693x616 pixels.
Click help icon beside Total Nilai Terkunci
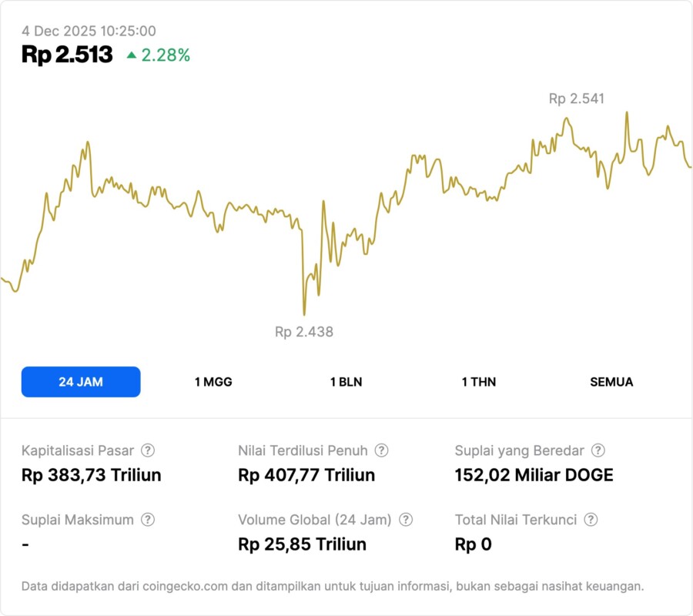[x=591, y=520]
